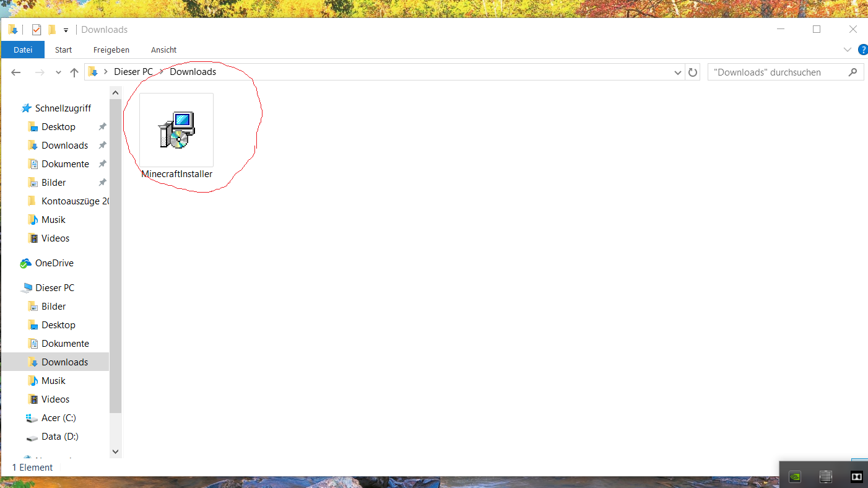Click Dieser PC in the address breadcrumb
Screen dimensions: 868x488
point(133,72)
